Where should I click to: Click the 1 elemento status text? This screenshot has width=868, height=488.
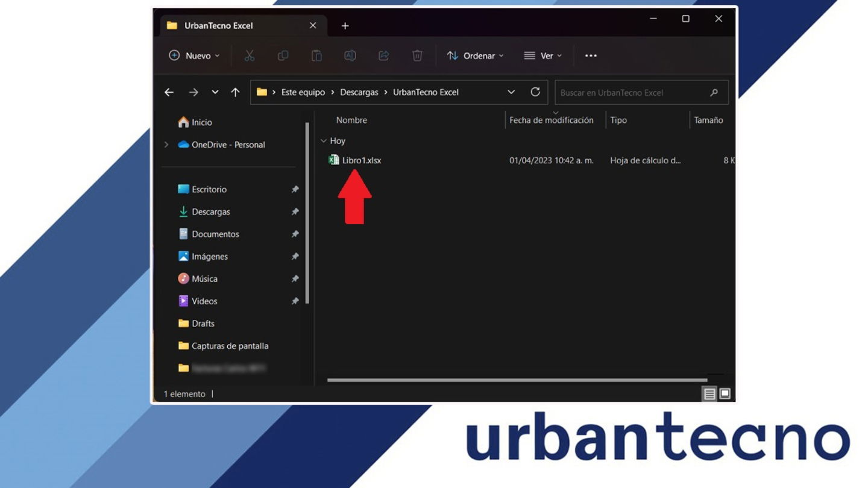pyautogui.click(x=184, y=393)
